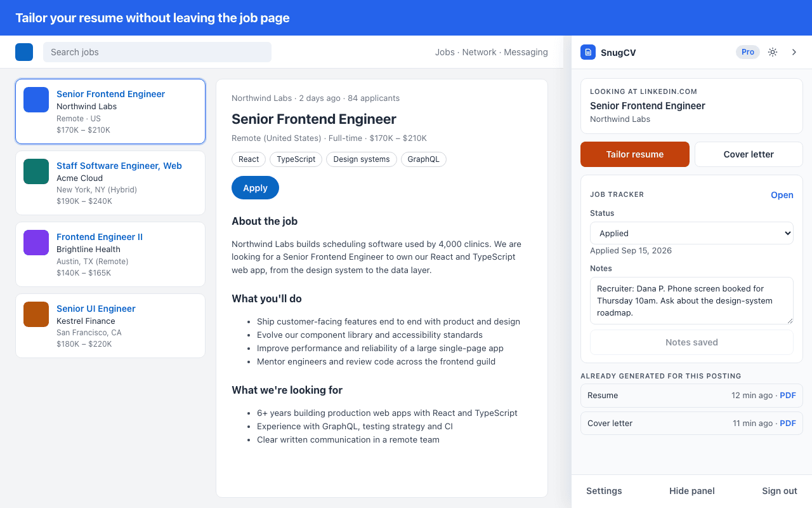Open the PDF link for the generated Cover letter
This screenshot has height=508, width=812.
pos(788,424)
